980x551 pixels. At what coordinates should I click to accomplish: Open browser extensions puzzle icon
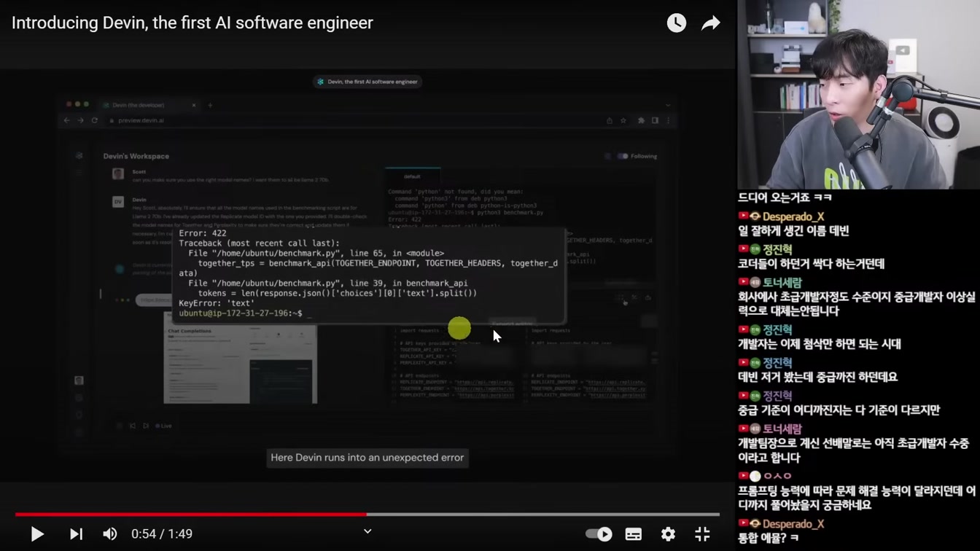(641, 120)
